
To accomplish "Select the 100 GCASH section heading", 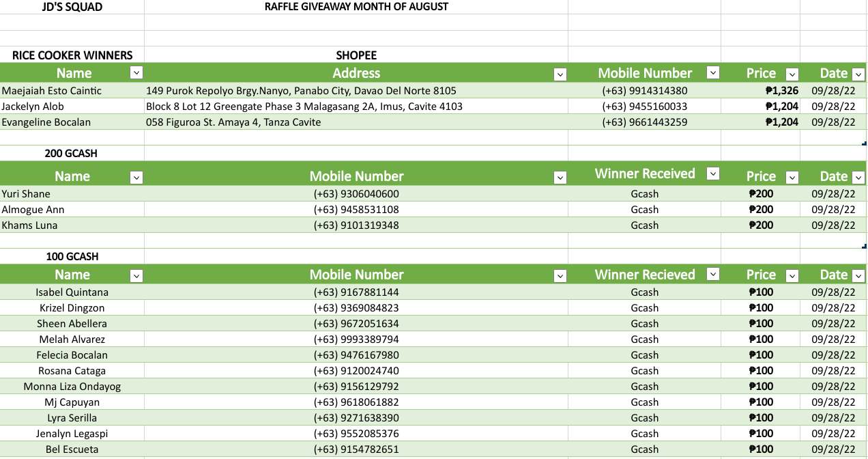I will coord(72,257).
